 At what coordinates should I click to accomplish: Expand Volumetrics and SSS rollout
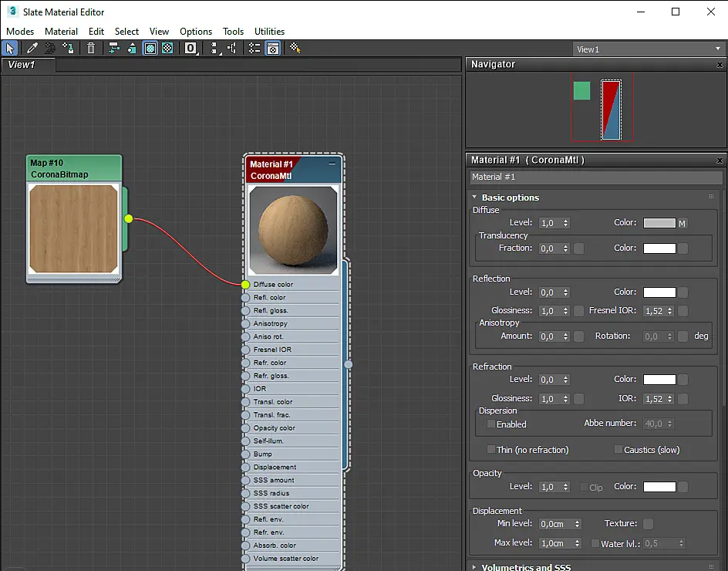pos(474,567)
